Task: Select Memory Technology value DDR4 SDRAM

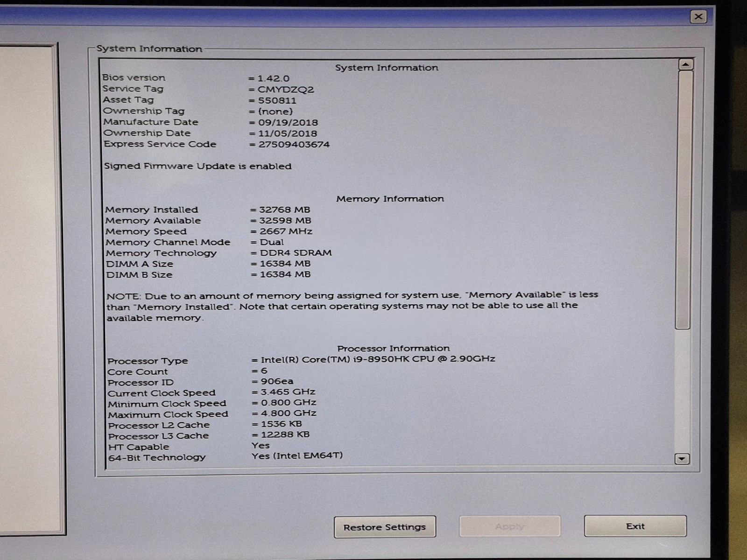Action: [296, 253]
